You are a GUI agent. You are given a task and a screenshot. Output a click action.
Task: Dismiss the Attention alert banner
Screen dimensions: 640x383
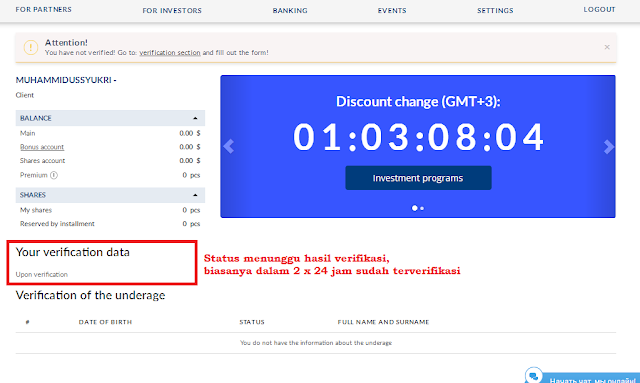607,47
